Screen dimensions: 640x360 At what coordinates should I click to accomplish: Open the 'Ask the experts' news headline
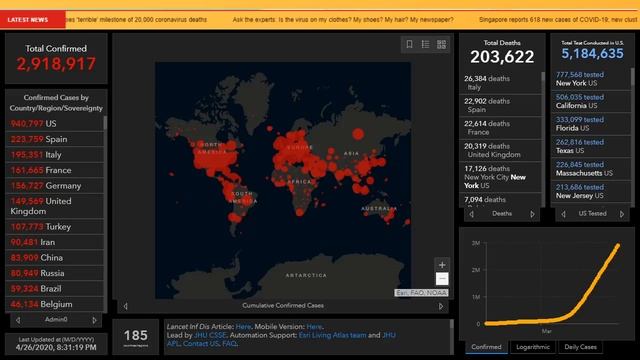point(343,20)
